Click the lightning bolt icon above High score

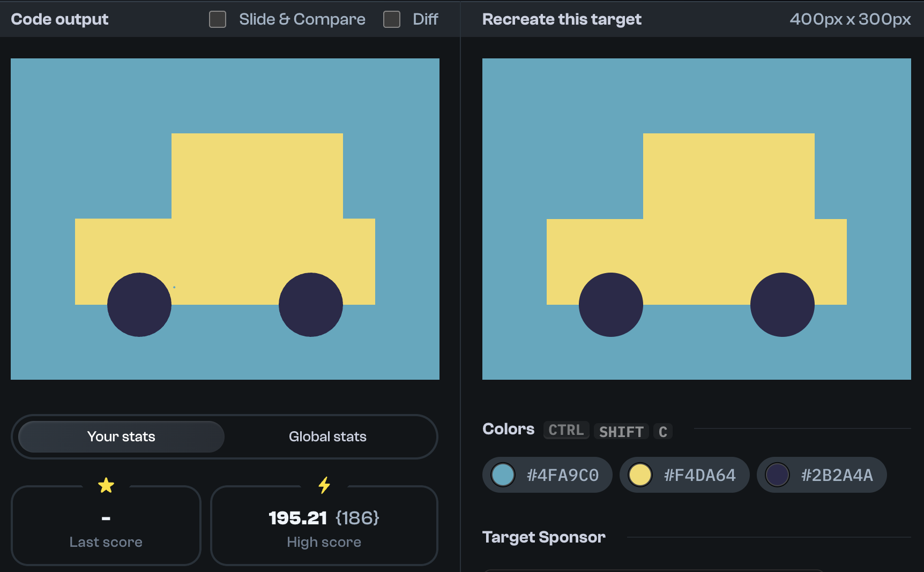[x=324, y=485]
